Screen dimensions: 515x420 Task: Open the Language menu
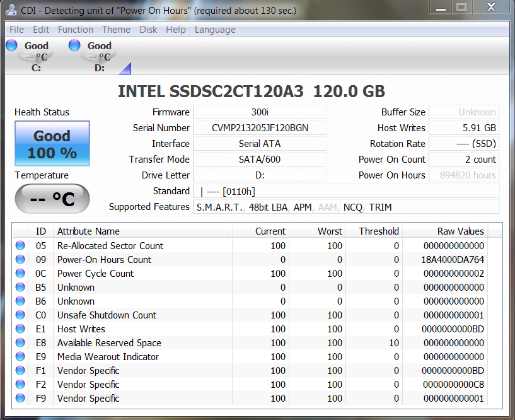(x=214, y=30)
